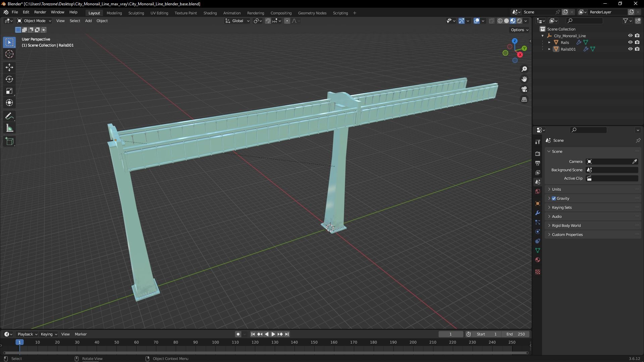Toggle camera view icon in viewport
This screenshot has width=644, height=362.
click(x=524, y=89)
